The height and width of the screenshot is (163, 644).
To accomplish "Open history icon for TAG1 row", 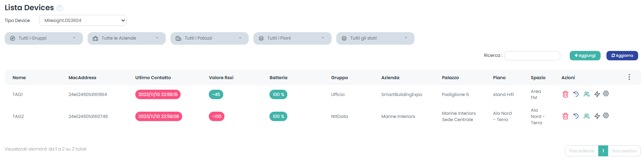I will pyautogui.click(x=576, y=94).
